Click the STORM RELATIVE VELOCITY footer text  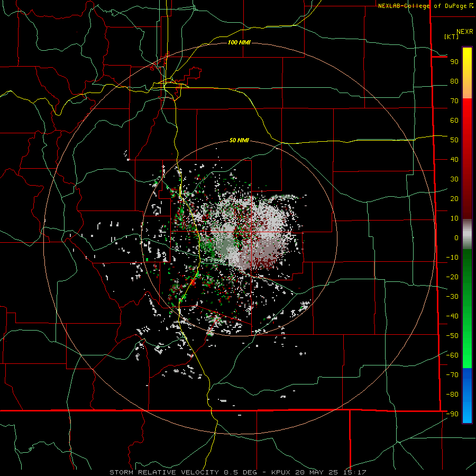coord(164,472)
